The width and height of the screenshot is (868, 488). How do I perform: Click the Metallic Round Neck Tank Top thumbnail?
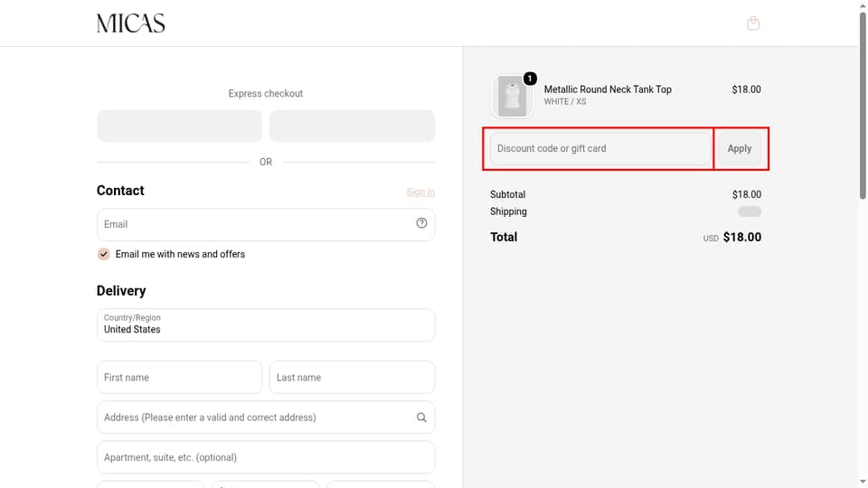point(512,97)
